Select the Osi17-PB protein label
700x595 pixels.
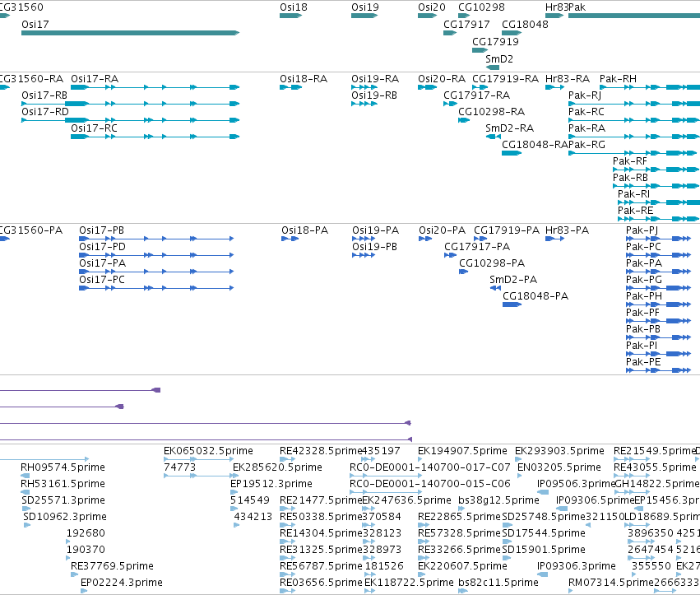coord(101,230)
